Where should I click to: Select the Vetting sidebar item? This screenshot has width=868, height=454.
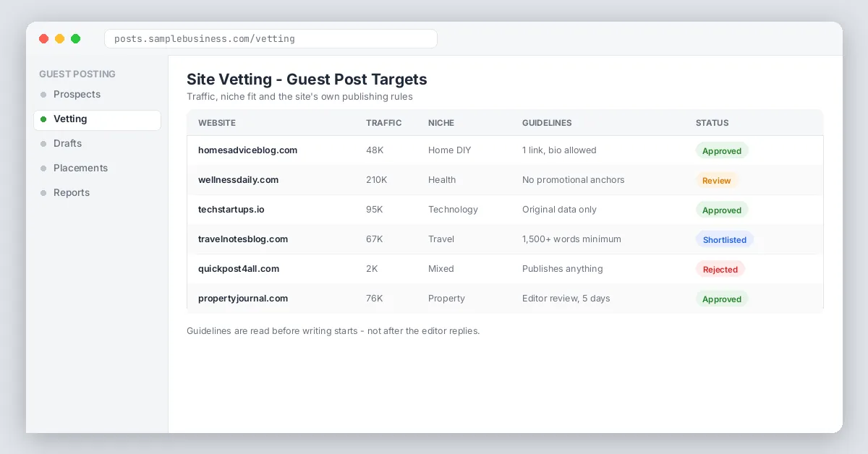[97, 119]
